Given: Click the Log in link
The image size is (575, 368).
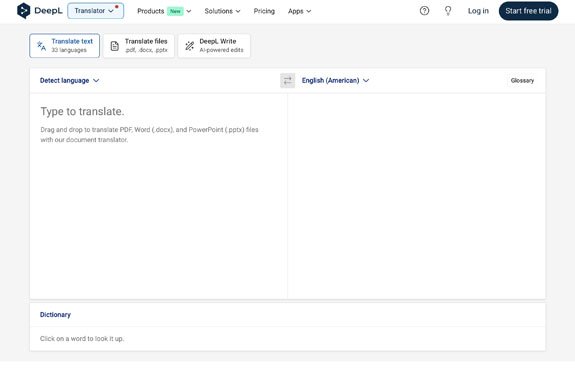Looking at the screenshot, I should click(478, 11).
